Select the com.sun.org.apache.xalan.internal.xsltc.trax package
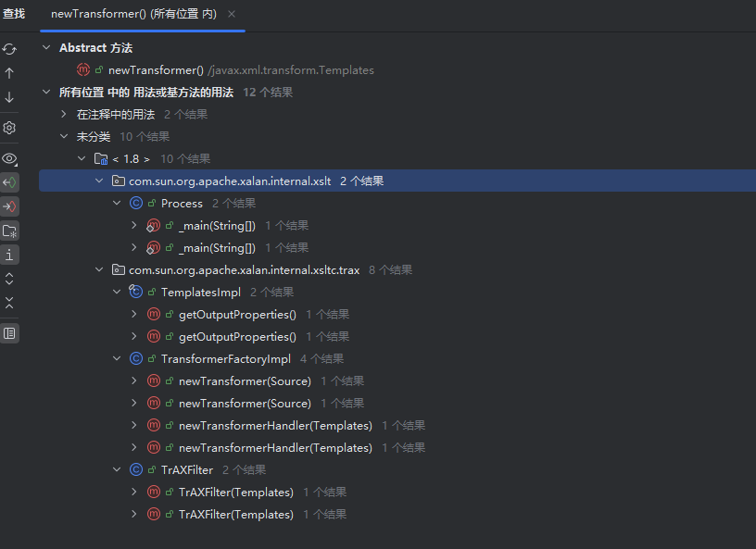The image size is (756, 549). click(x=244, y=269)
